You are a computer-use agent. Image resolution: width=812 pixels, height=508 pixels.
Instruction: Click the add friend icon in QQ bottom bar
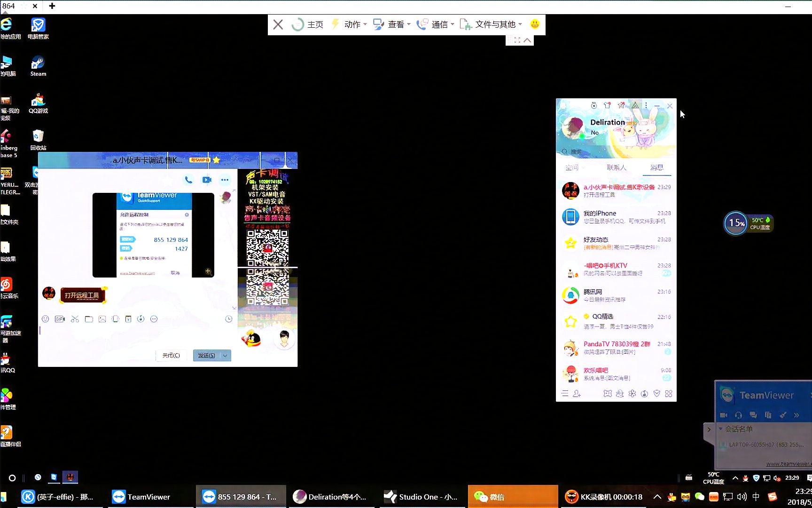577,393
